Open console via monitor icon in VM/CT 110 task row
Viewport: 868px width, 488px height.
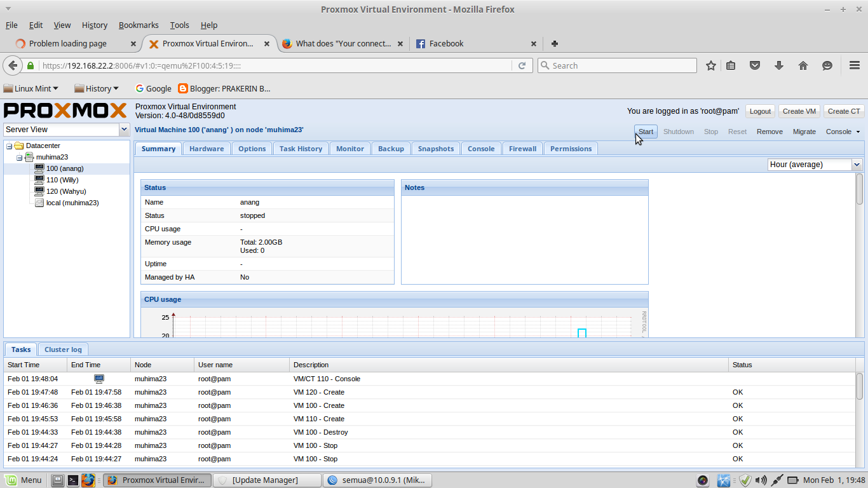(x=99, y=378)
